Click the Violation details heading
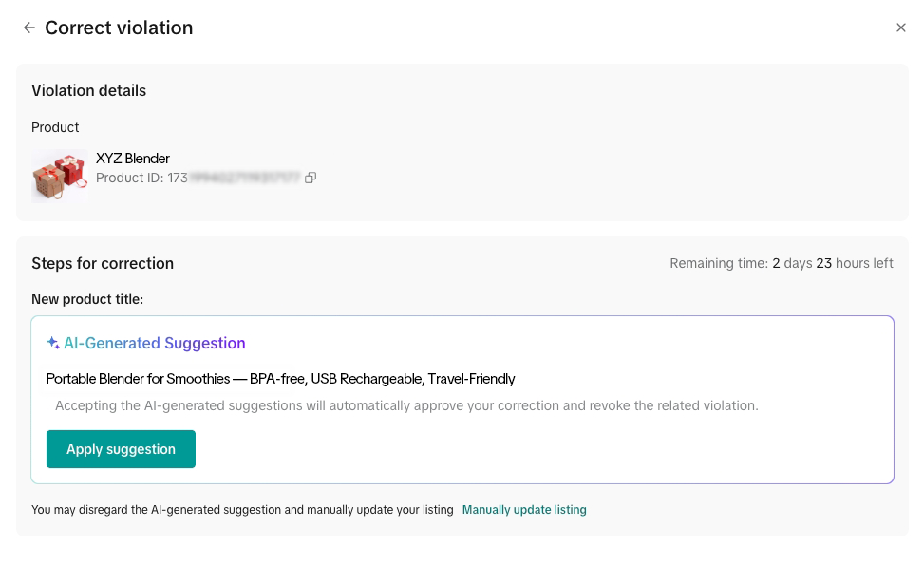 pyautogui.click(x=89, y=91)
